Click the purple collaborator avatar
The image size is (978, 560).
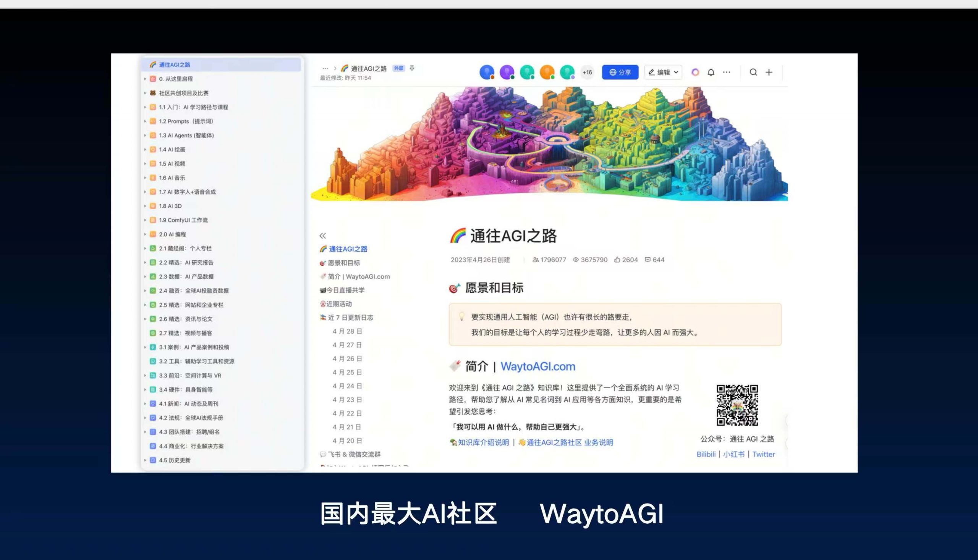coord(507,72)
